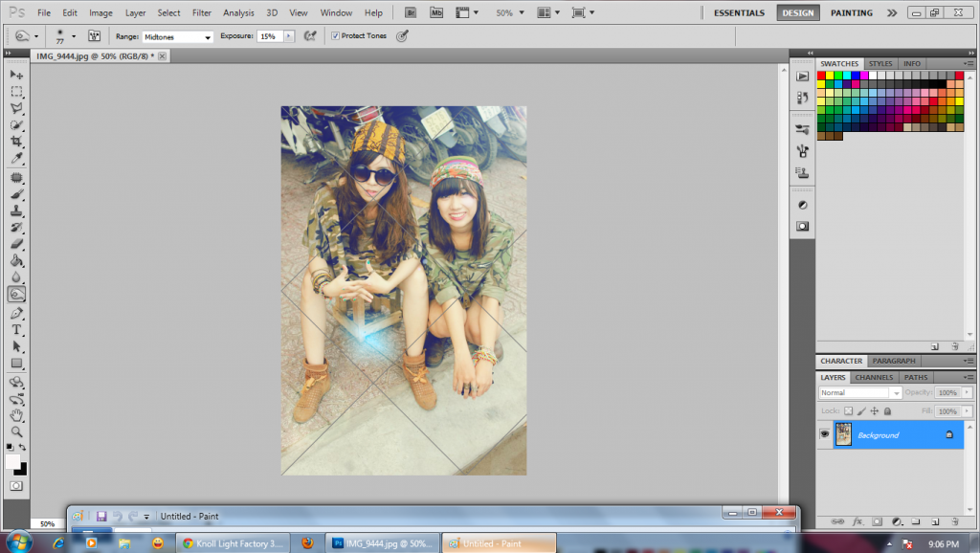This screenshot has width=980, height=553.
Task: Select the Clone Stamp tool
Action: pos(16,211)
